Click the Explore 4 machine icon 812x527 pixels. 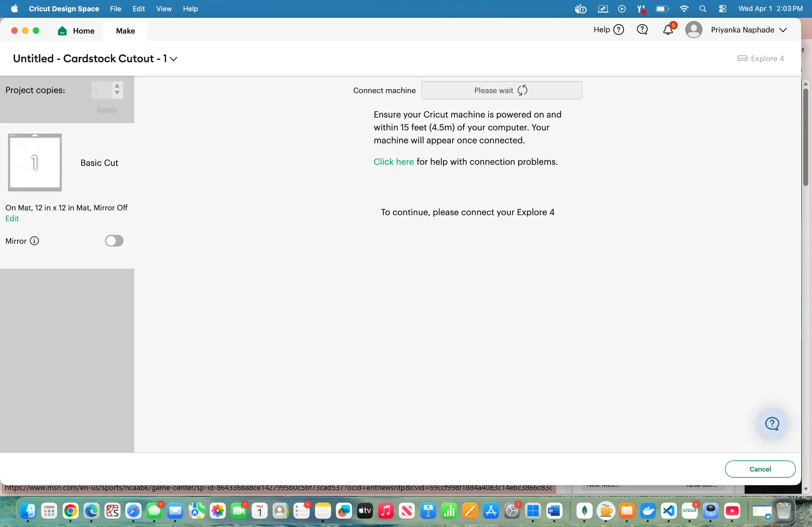pyautogui.click(x=742, y=59)
